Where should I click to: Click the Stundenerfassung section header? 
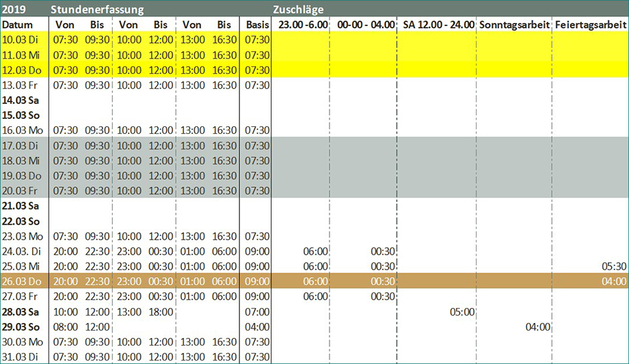96,10
